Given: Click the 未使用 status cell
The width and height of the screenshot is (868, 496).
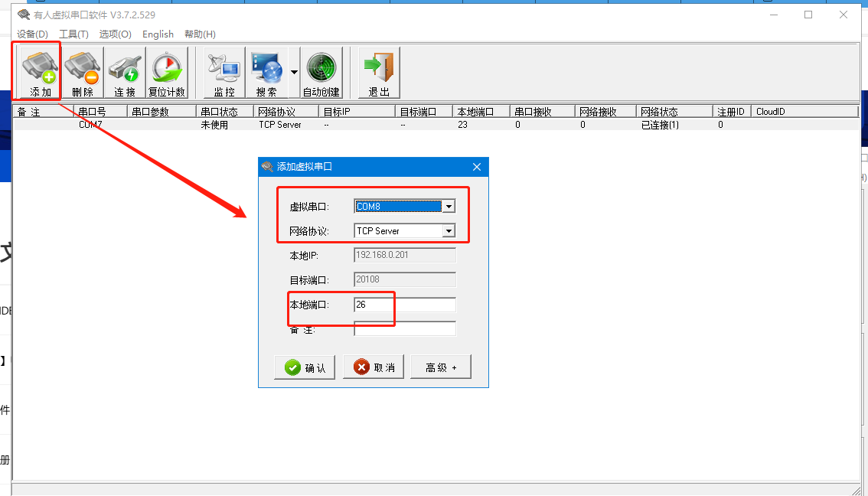Looking at the screenshot, I should [214, 125].
